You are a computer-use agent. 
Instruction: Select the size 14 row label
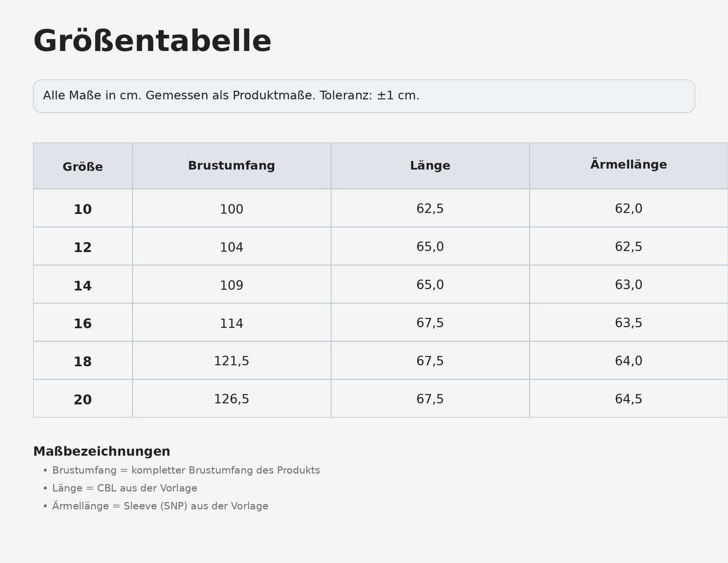tap(83, 285)
